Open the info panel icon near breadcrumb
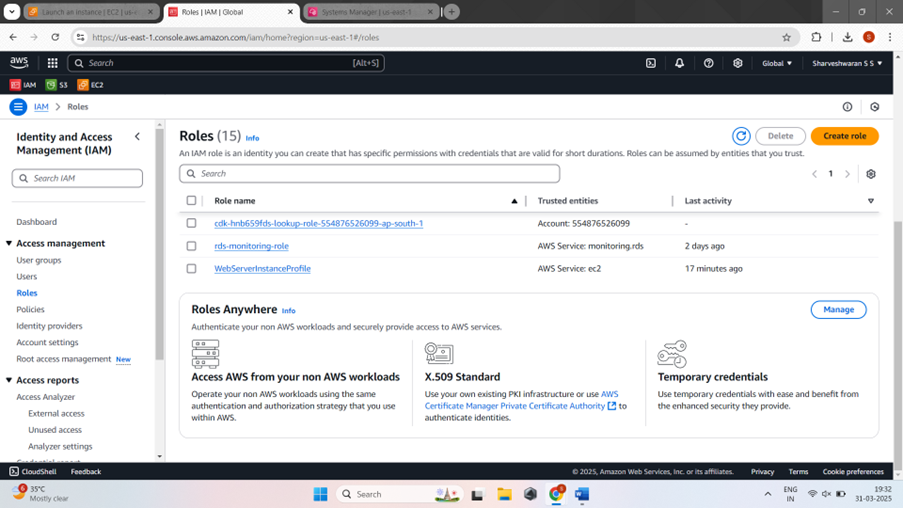 point(847,107)
